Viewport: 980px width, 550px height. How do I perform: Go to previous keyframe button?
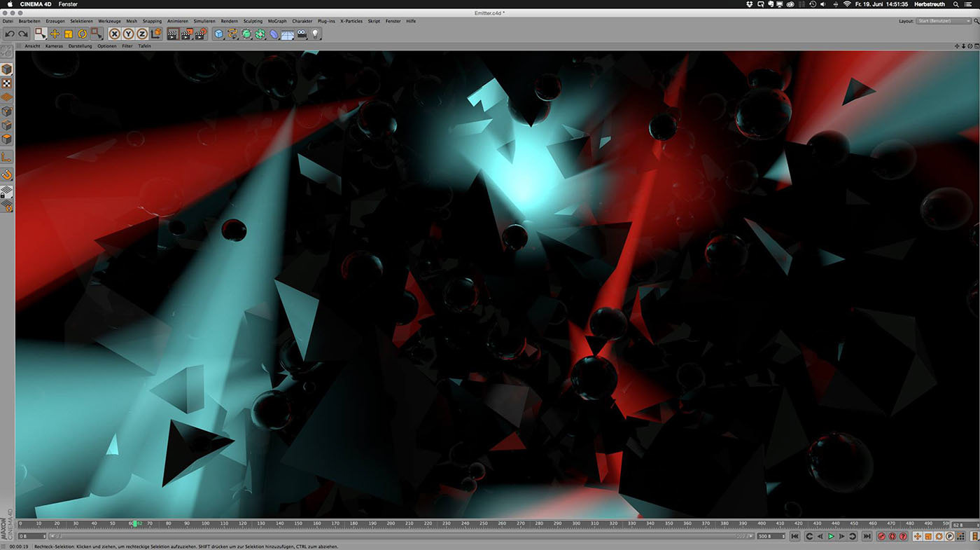[x=809, y=536]
